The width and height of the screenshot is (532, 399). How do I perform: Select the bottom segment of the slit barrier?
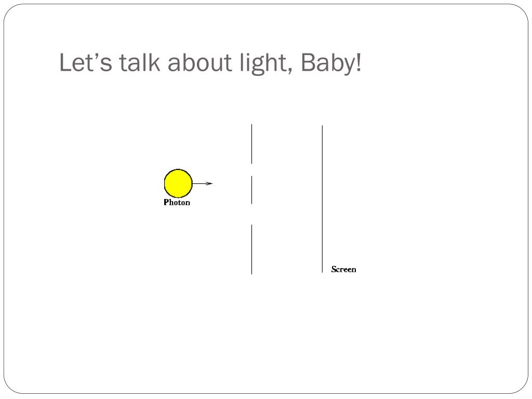252,249
